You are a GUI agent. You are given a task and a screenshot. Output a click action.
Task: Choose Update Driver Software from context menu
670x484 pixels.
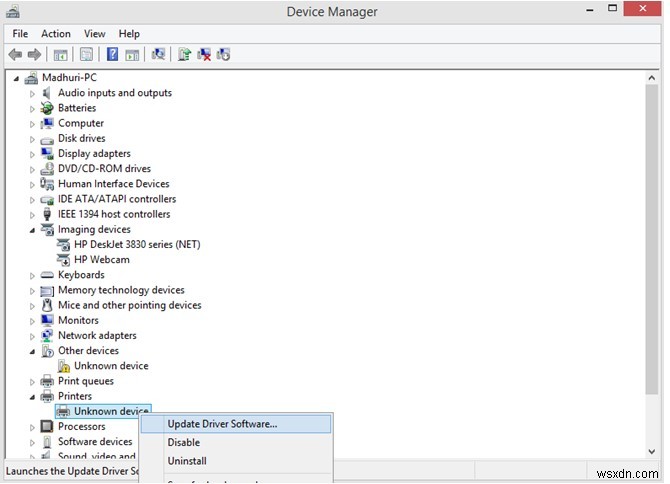222,424
